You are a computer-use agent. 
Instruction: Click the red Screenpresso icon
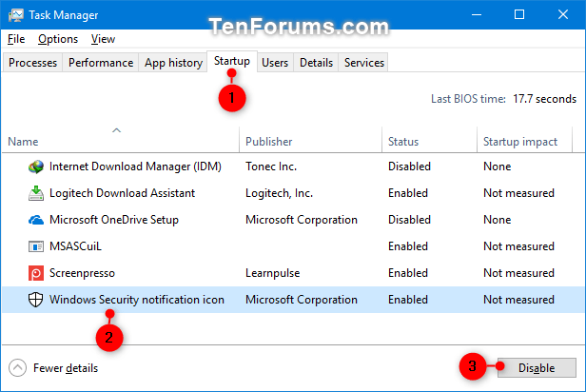tap(36, 273)
